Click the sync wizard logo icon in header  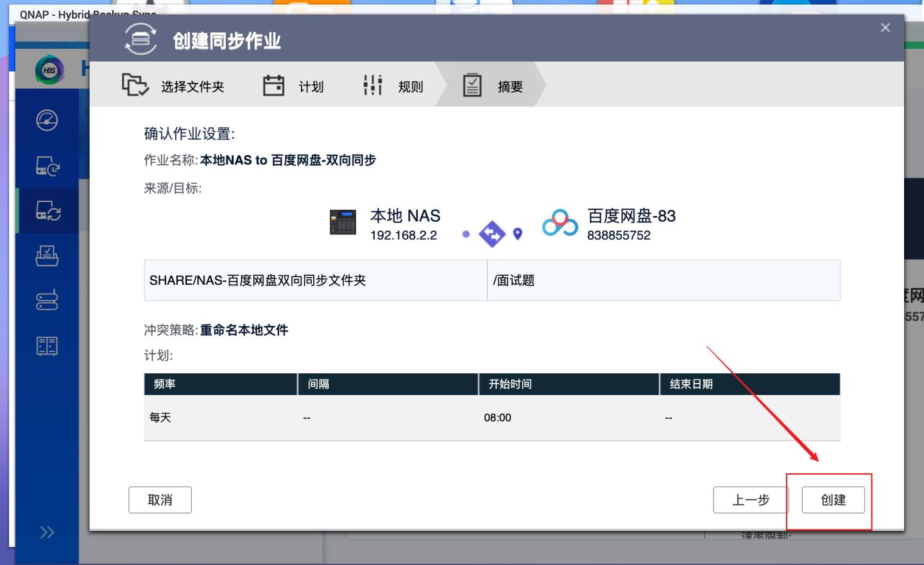(x=142, y=37)
